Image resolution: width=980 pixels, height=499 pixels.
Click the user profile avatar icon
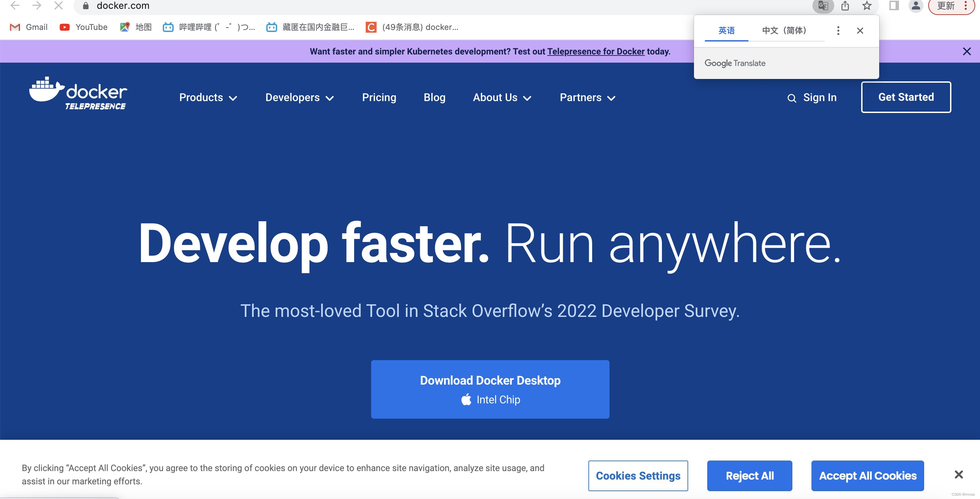[x=916, y=6]
